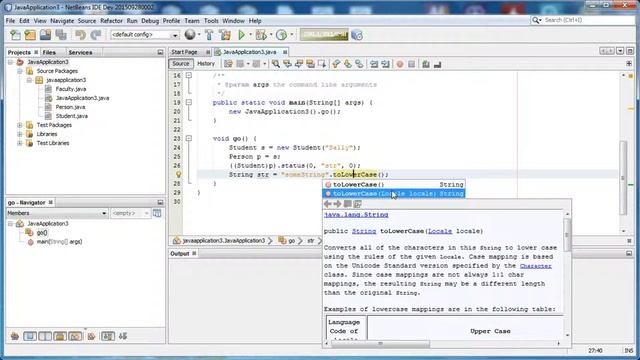The width and height of the screenshot is (640, 360).
Task: Open the browser globe icon
Action: pos(190,35)
